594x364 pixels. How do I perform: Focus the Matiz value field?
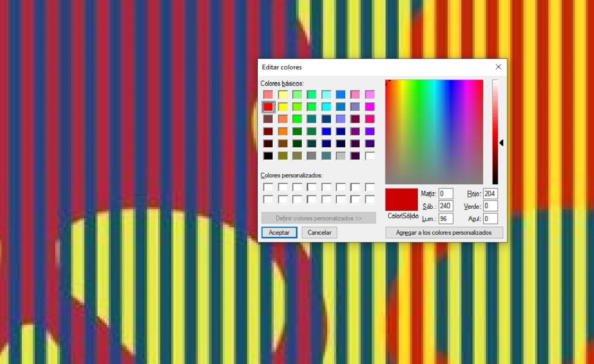click(445, 194)
